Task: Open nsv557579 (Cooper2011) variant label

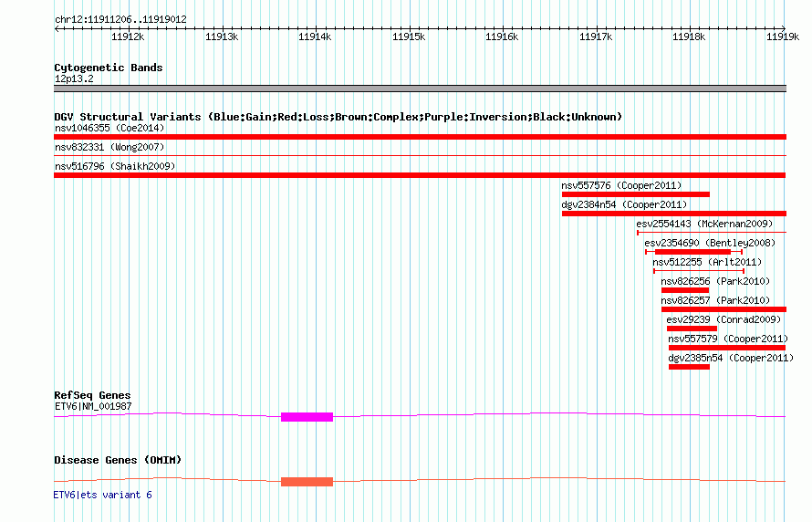Action: [728, 339]
